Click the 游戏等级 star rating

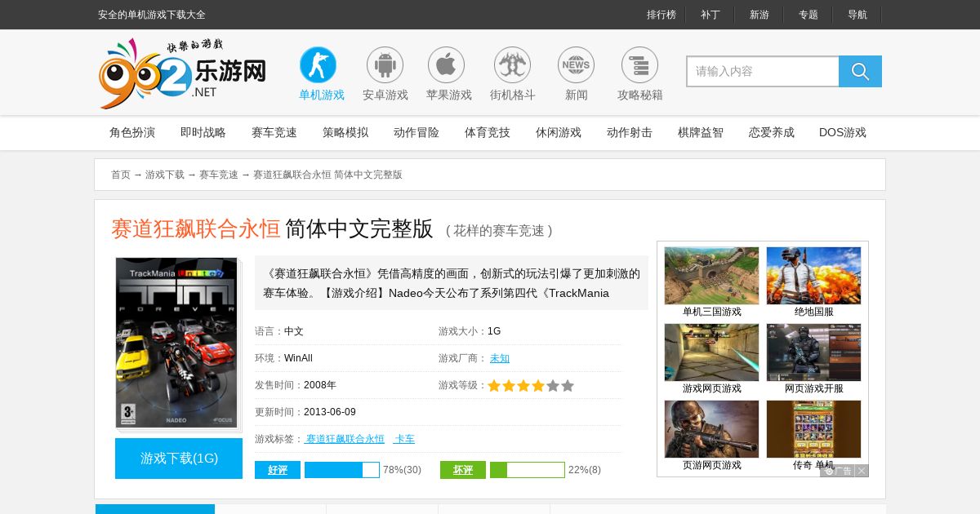tap(531, 386)
